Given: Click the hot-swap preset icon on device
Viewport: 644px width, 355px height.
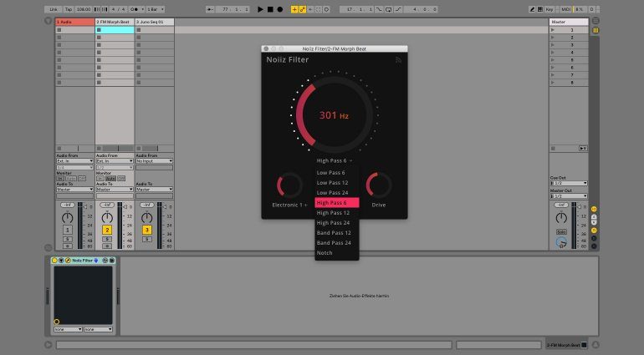Looking at the screenshot, I should [x=105, y=261].
